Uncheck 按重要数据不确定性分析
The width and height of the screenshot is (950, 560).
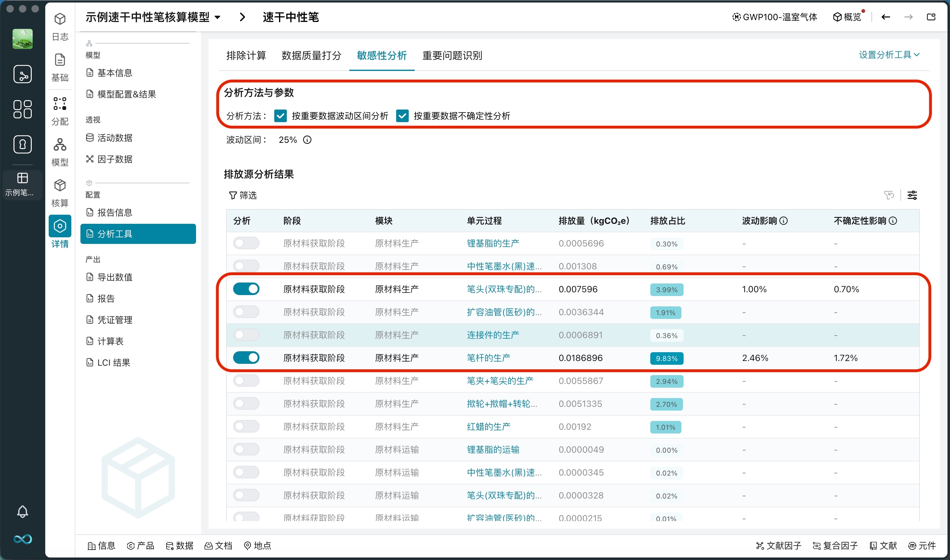[x=402, y=116]
